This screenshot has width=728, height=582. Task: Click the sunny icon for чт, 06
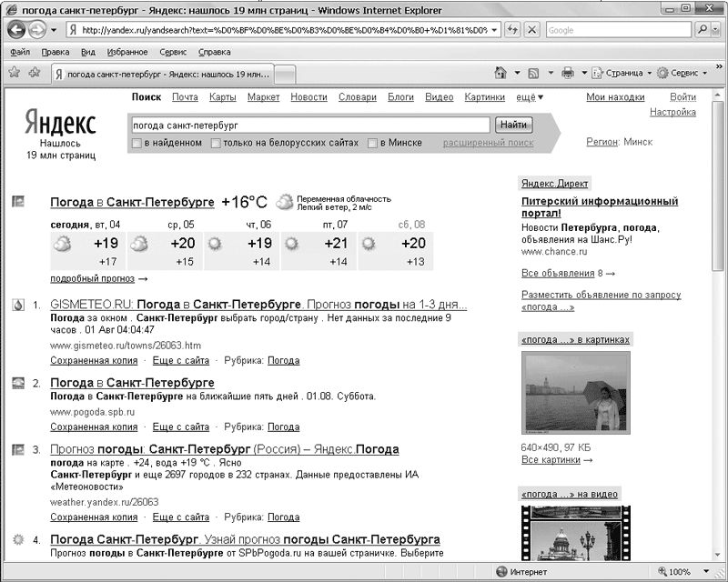pos(215,243)
